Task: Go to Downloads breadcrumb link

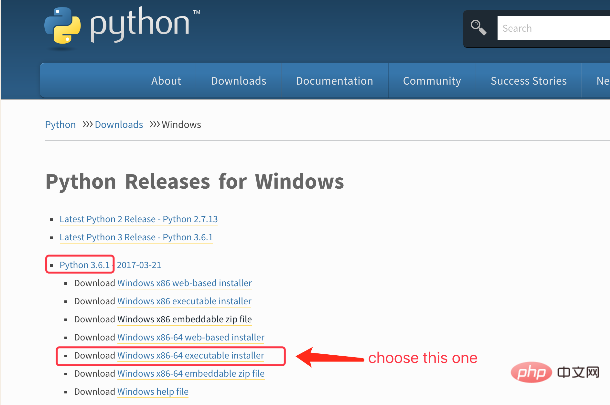Action: tap(119, 125)
